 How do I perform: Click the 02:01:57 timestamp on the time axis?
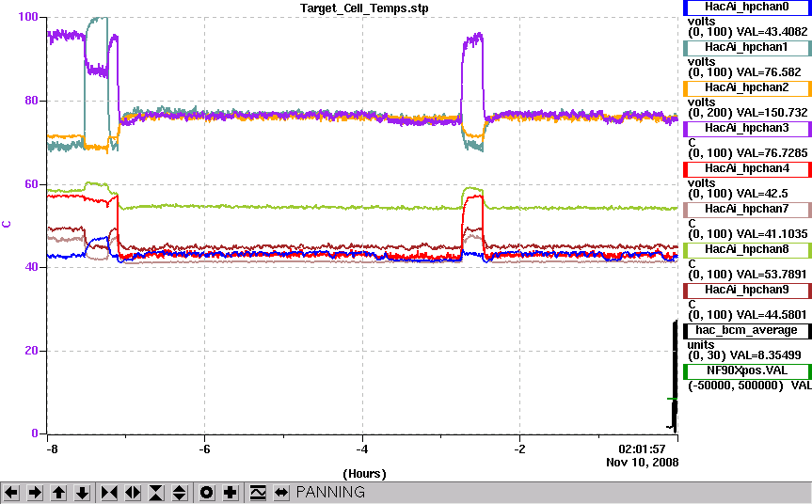tap(642, 449)
